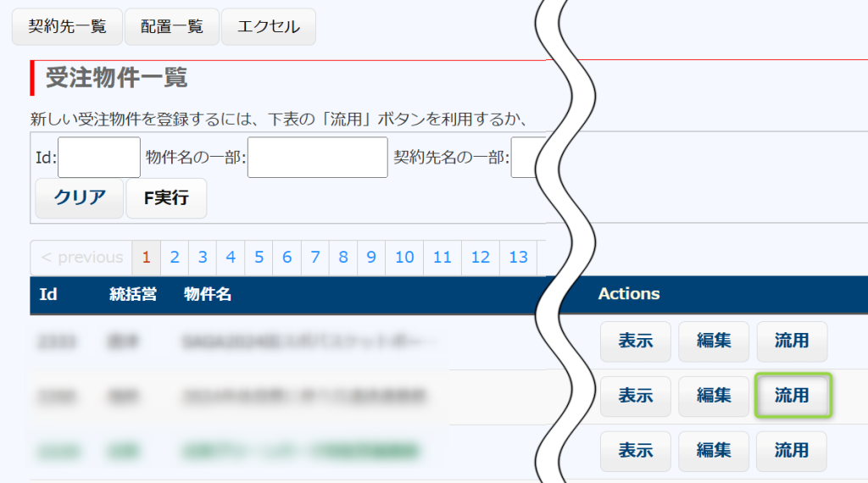Focus the Id filter input field
868x483 pixels.
click(98, 158)
